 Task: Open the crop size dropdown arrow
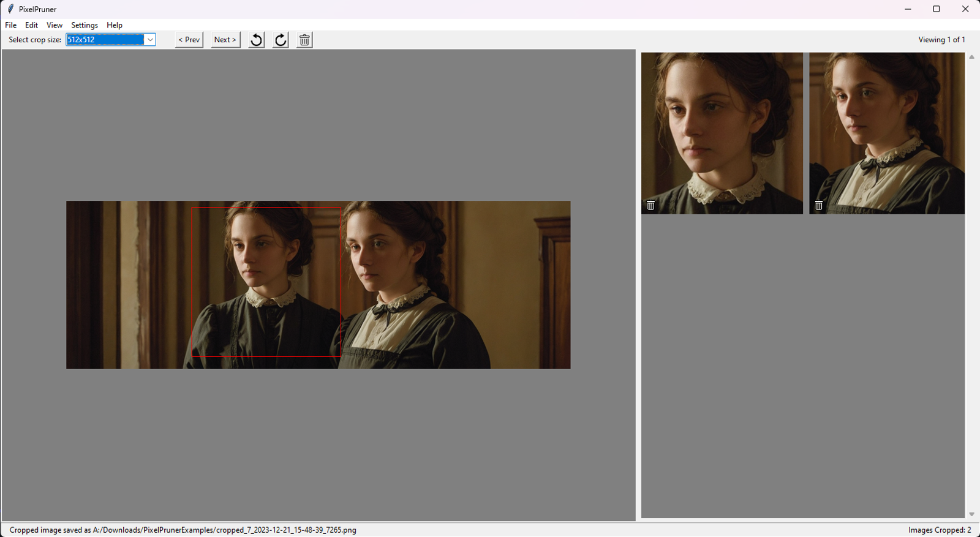click(x=150, y=40)
